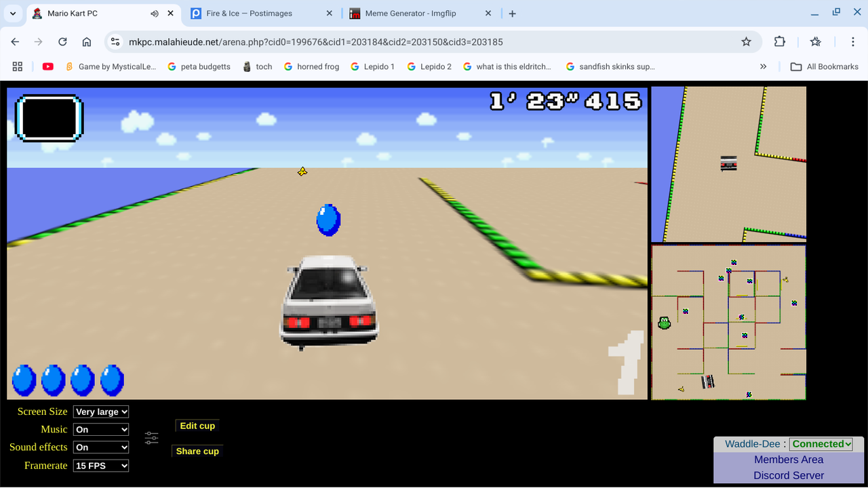Click the browser back arrow
The width and height of the screenshot is (868, 488).
(x=15, y=42)
